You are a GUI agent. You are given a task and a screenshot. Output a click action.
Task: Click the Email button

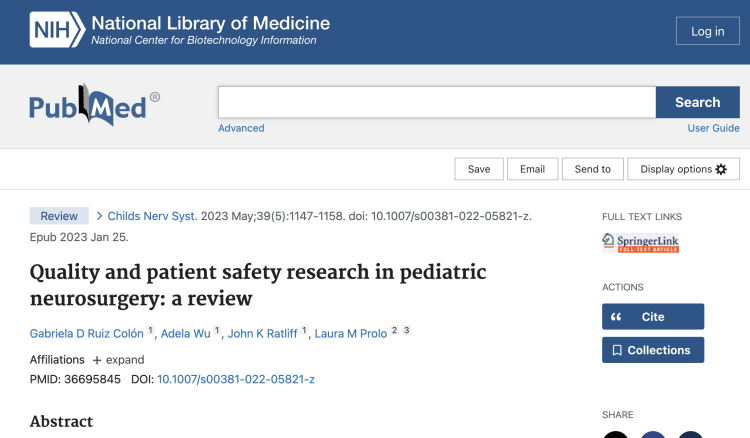tap(532, 169)
